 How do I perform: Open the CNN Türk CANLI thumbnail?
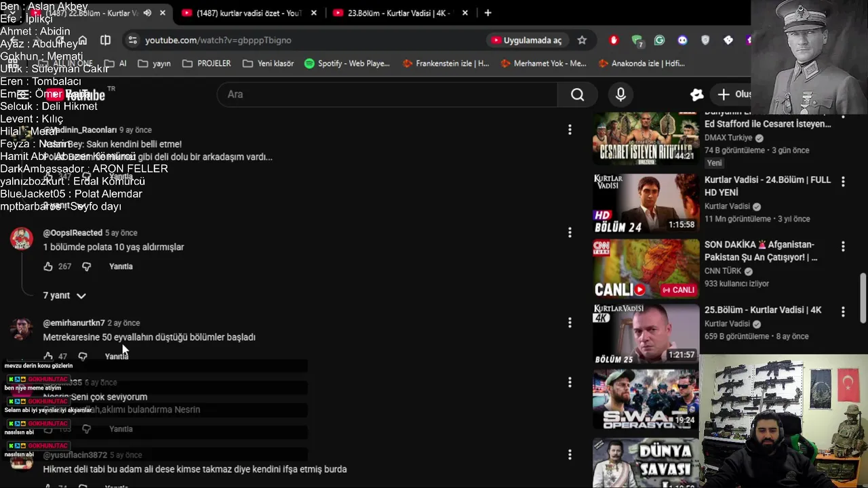pos(646,268)
